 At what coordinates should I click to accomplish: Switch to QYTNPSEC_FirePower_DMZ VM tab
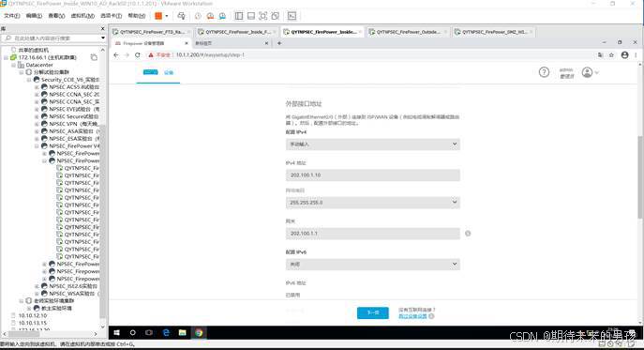tap(494, 32)
